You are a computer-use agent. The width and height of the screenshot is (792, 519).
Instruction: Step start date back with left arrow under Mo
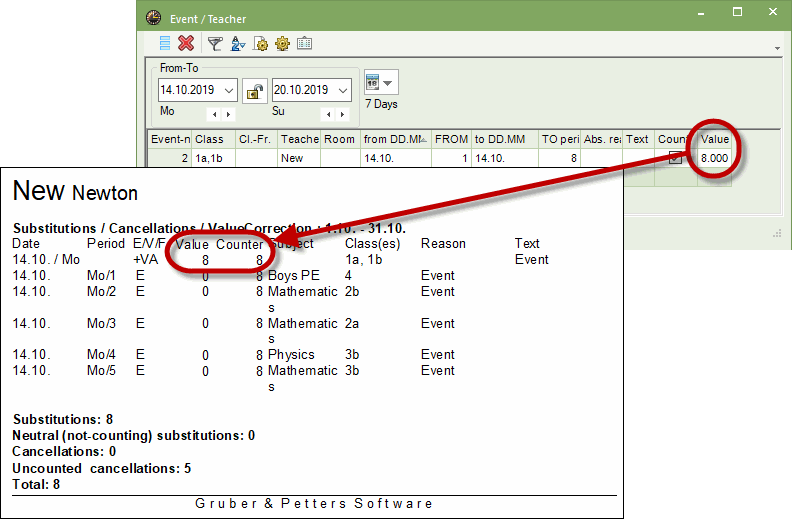pyautogui.click(x=215, y=115)
